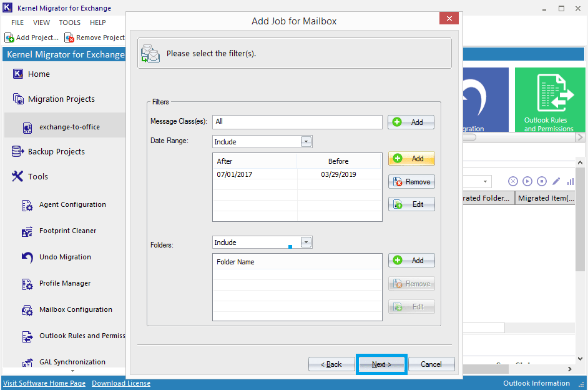Click the vertical scrollbar up arrow

(x=580, y=162)
